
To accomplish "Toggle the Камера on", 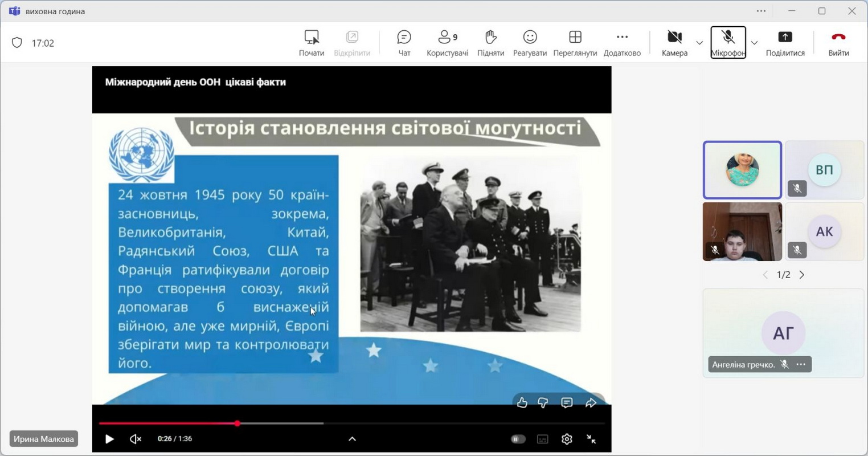I will click(674, 43).
